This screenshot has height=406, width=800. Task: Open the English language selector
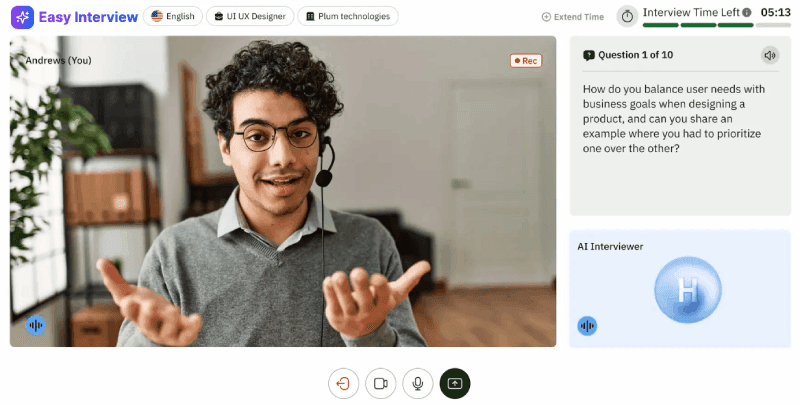click(x=173, y=16)
